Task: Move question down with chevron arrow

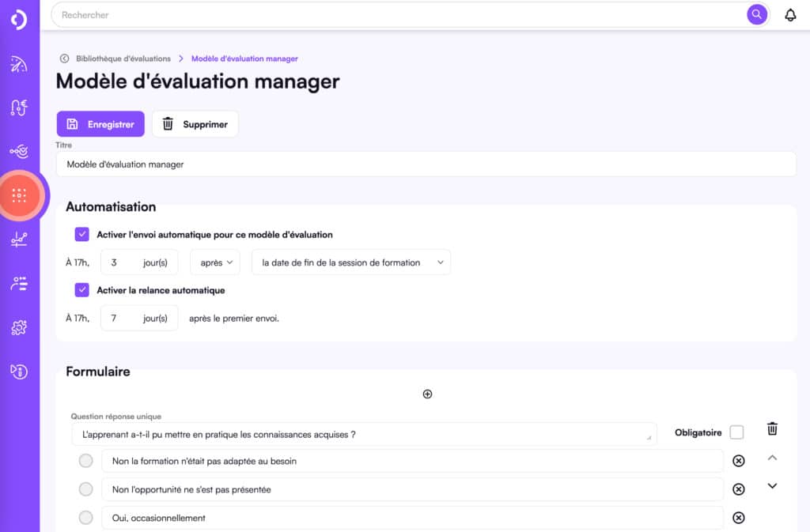Action: [772, 485]
